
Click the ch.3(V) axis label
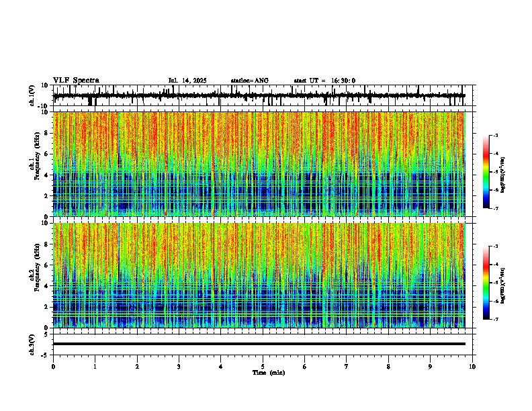click(33, 345)
